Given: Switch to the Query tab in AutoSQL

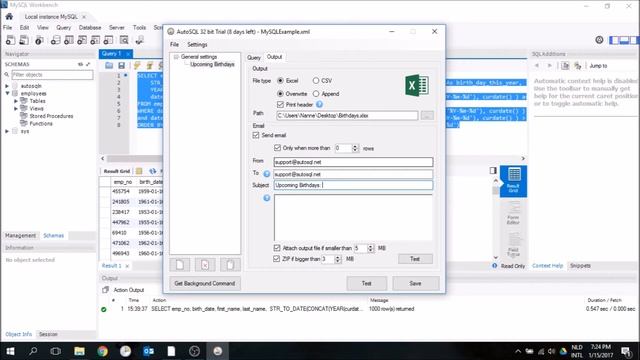Looking at the screenshot, I should (253, 58).
